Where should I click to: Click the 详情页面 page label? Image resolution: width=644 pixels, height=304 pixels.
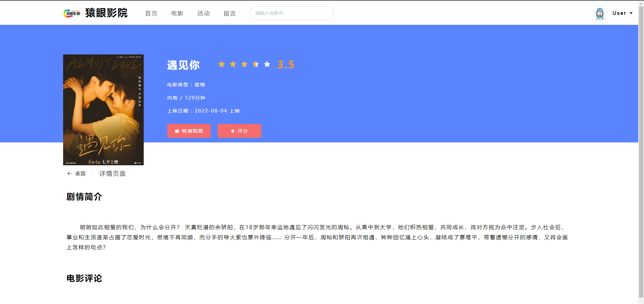(x=112, y=174)
